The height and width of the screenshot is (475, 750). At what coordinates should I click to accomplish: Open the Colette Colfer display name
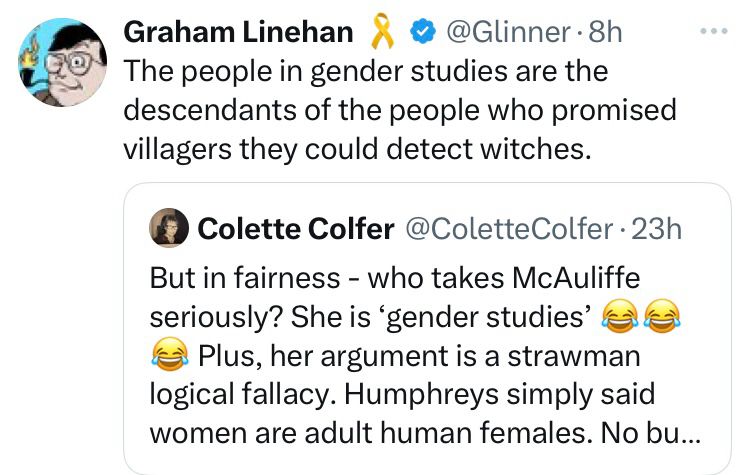point(295,229)
